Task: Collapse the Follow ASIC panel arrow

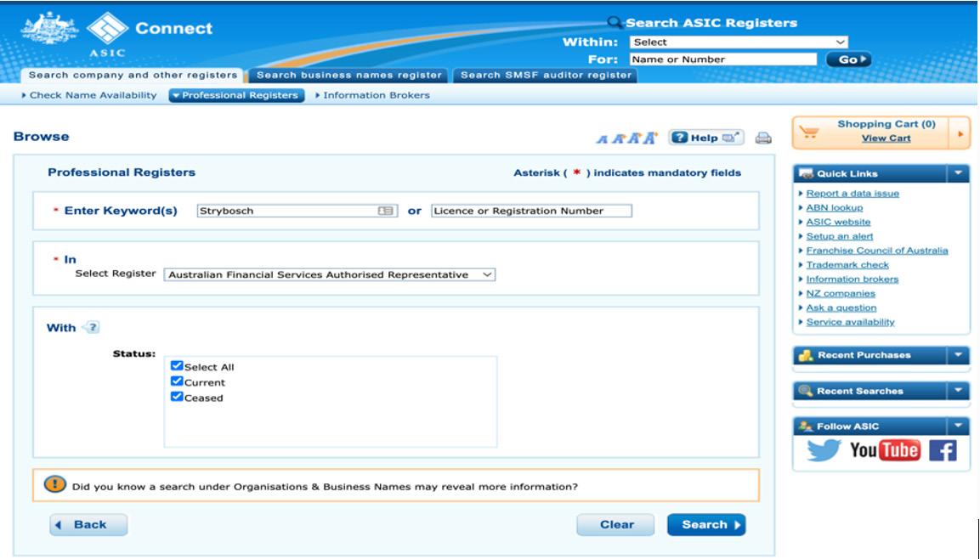Action: pos(958,426)
